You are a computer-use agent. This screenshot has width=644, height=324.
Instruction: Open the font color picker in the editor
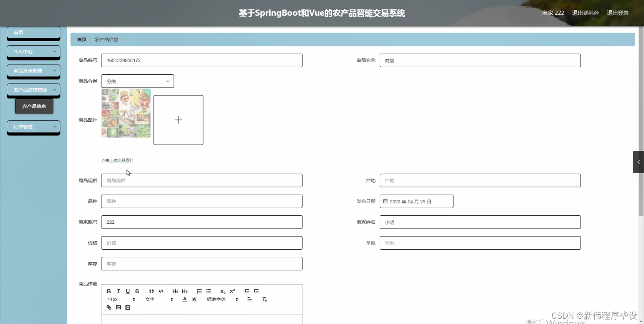185,299
